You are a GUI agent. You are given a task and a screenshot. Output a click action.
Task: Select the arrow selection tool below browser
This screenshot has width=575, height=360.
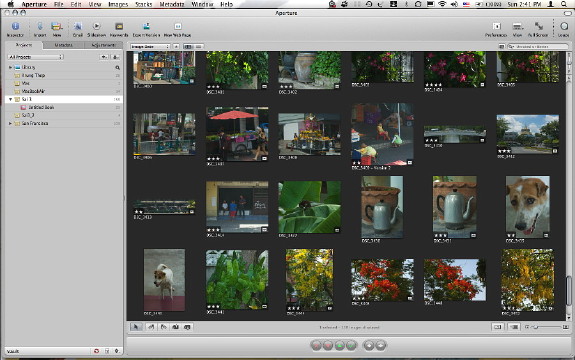(x=136, y=327)
